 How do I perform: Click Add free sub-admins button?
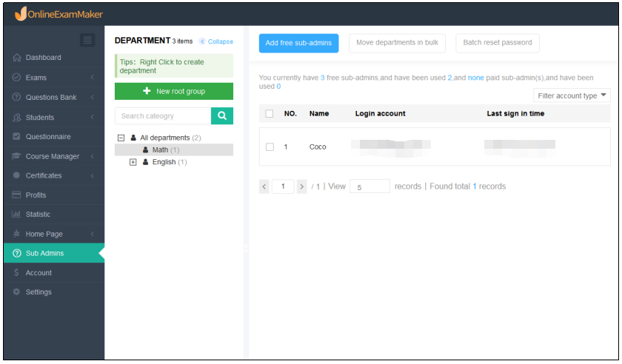click(298, 43)
